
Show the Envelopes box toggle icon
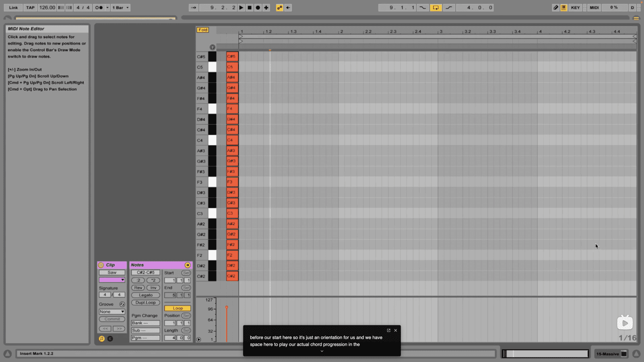click(x=110, y=339)
